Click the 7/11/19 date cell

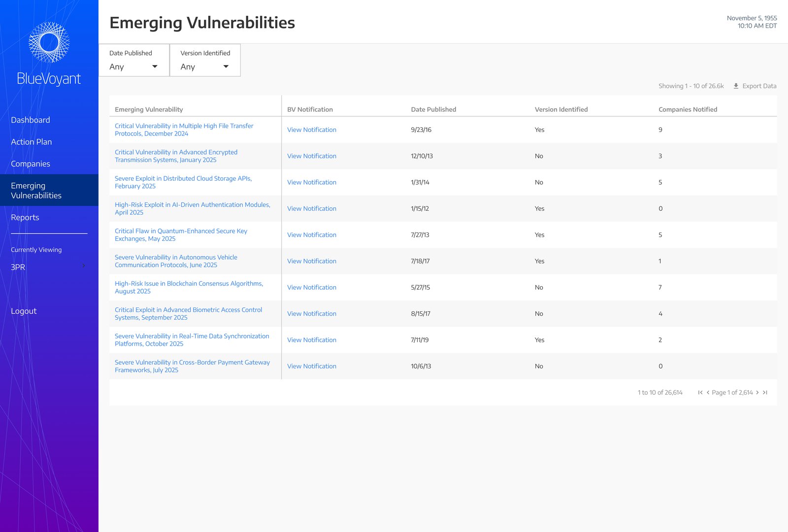coord(420,340)
